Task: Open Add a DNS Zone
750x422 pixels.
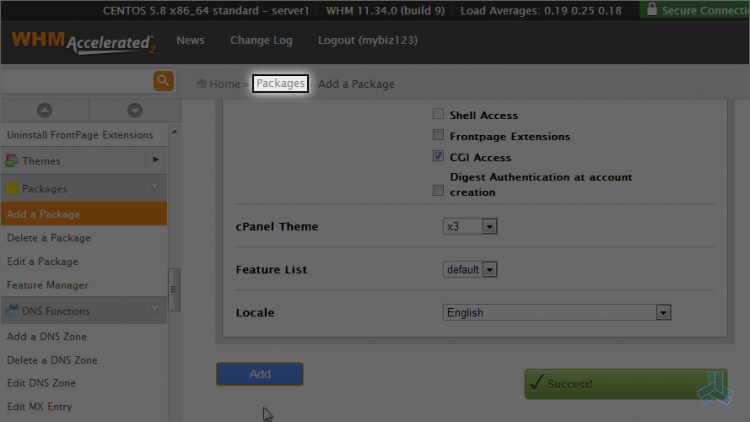Action: (x=47, y=336)
